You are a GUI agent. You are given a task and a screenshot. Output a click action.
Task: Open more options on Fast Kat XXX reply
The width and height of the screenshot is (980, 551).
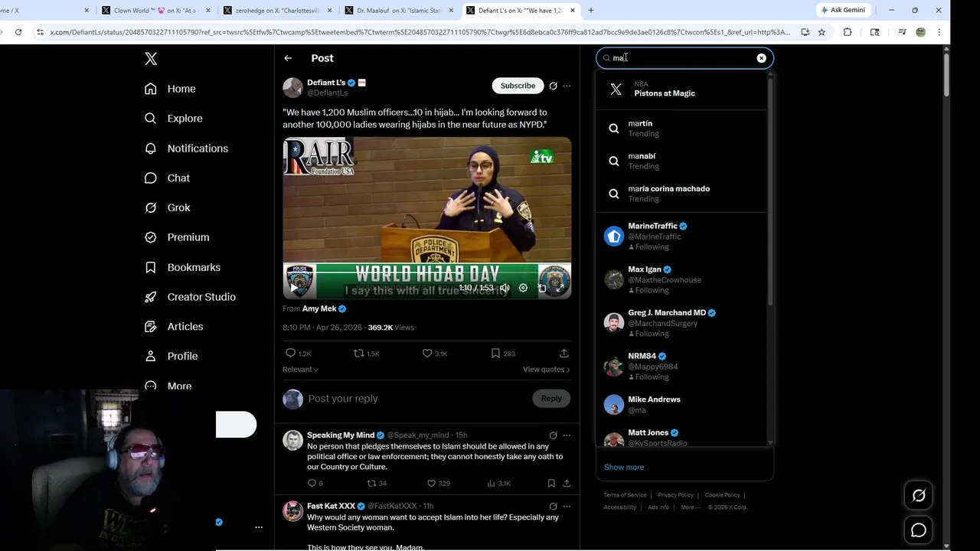point(567,507)
